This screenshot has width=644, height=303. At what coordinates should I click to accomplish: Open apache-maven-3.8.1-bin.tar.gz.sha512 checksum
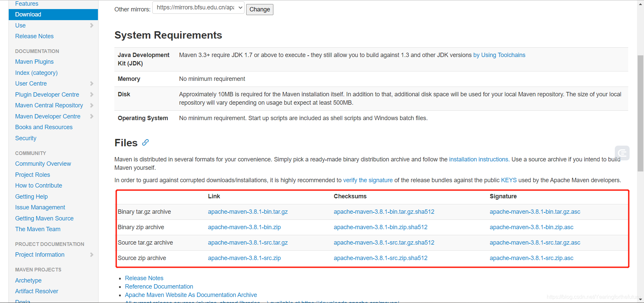(x=384, y=212)
